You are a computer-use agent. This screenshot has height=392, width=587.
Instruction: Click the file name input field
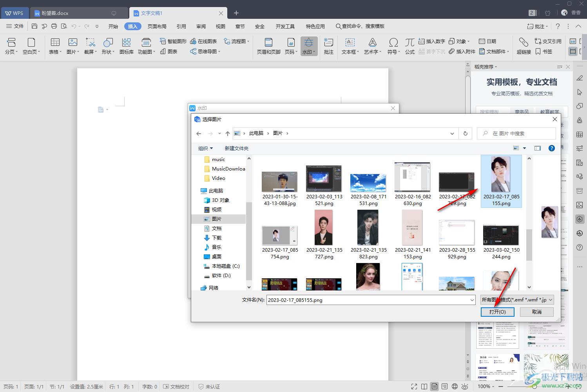[x=368, y=300]
